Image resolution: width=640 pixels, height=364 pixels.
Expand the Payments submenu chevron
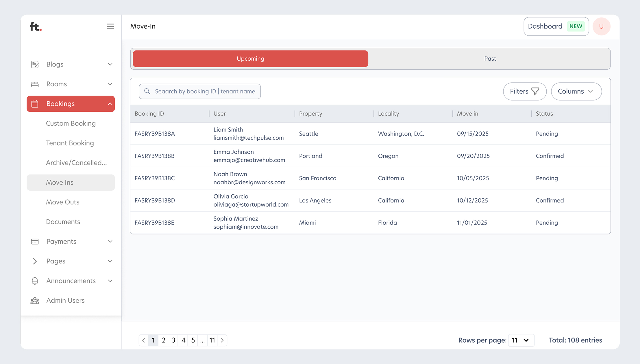point(110,242)
